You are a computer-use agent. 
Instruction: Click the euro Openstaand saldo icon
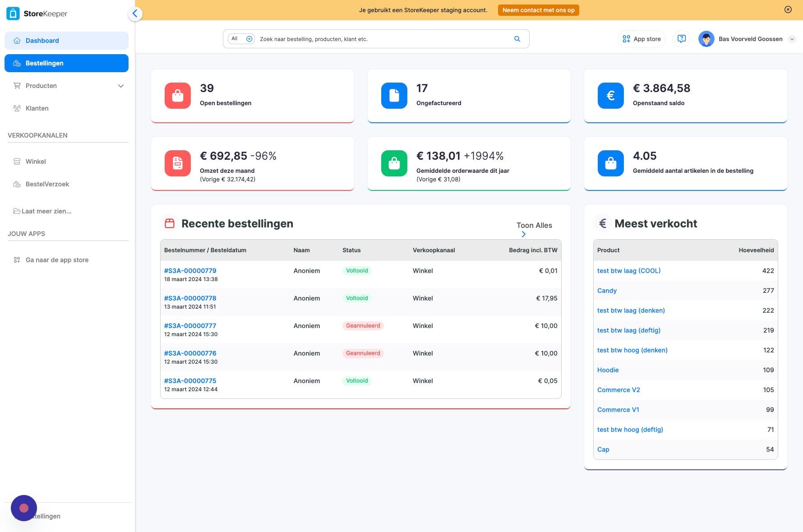pos(611,96)
